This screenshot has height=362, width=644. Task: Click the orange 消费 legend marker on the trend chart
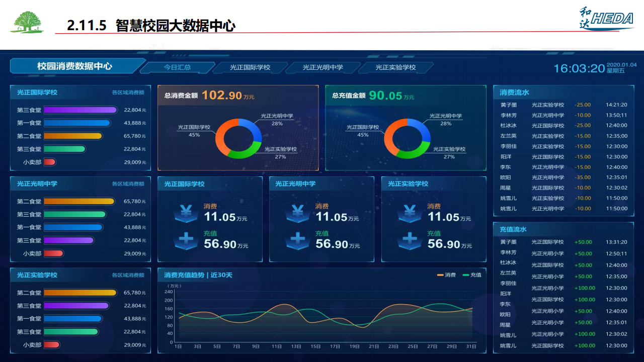point(440,275)
